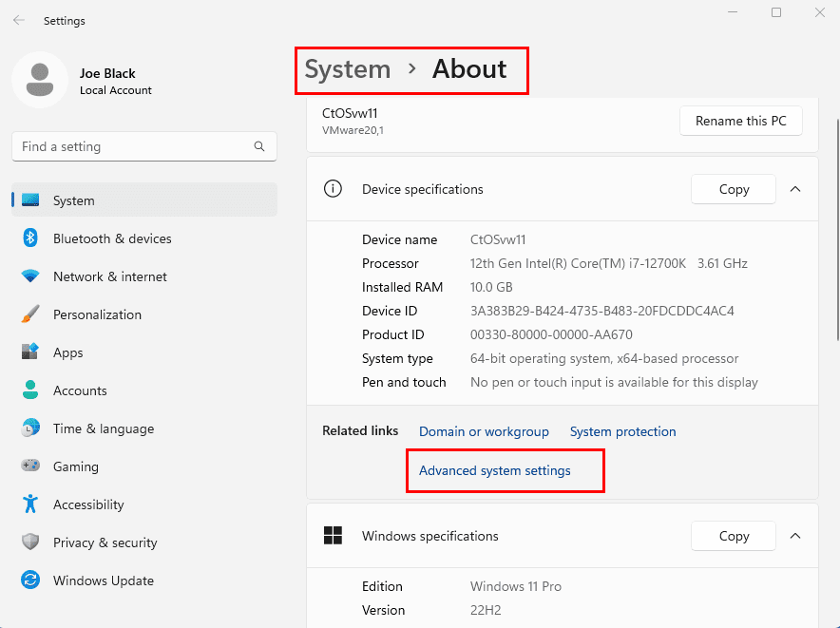Screen dimensions: 840x628
Task: Maximize the Settings window
Action: [x=775, y=12]
